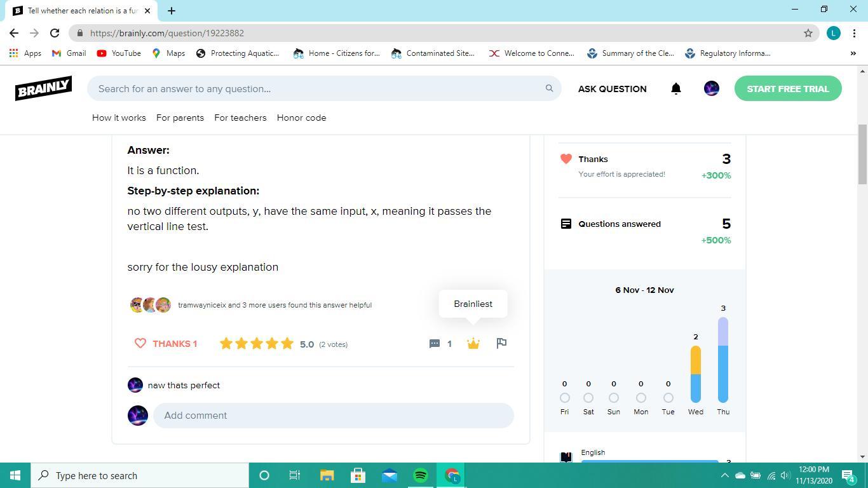Click Wednesday activity bar in chart
868x488 pixels.
point(696,374)
